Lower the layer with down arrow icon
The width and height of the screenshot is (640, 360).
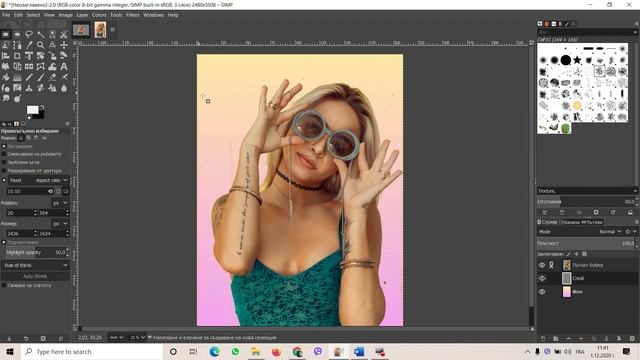coord(581,339)
